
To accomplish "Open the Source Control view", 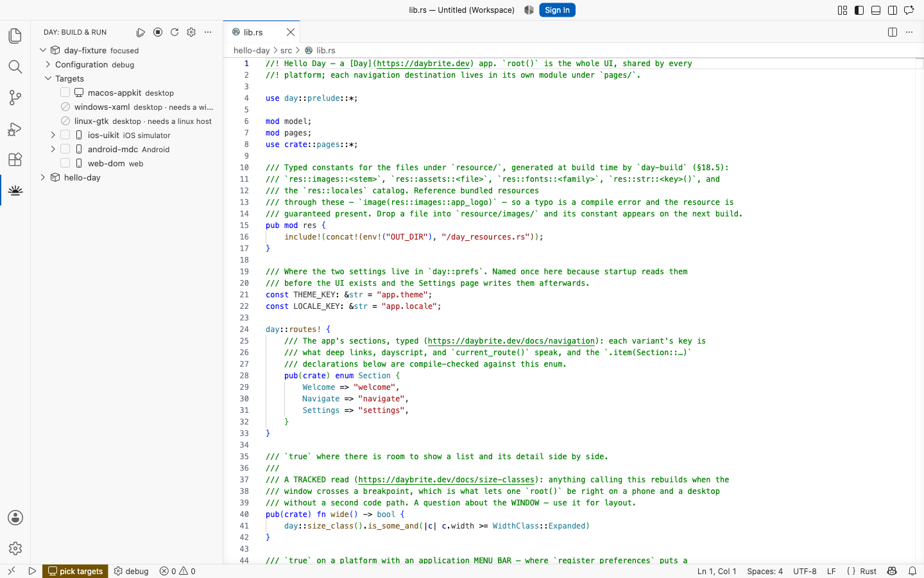I will 15,98.
